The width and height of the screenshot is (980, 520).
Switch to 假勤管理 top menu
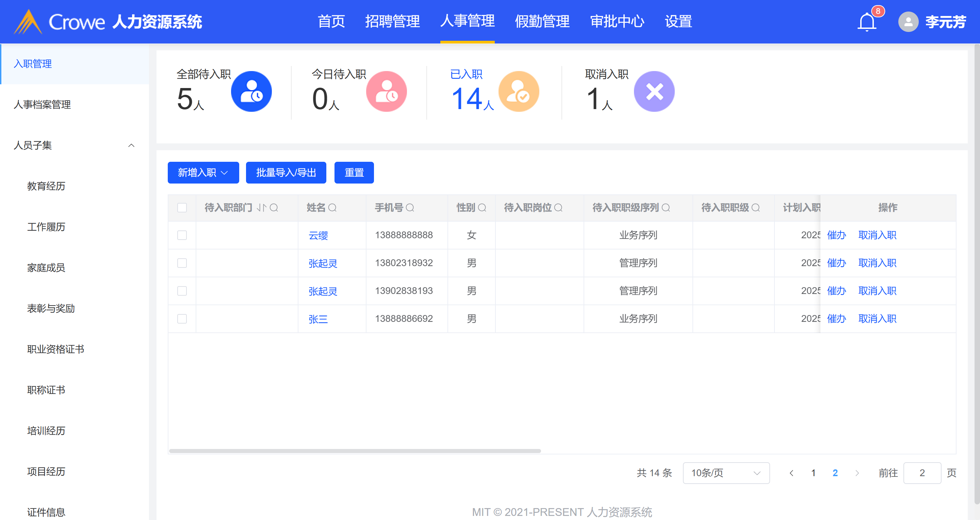(542, 21)
